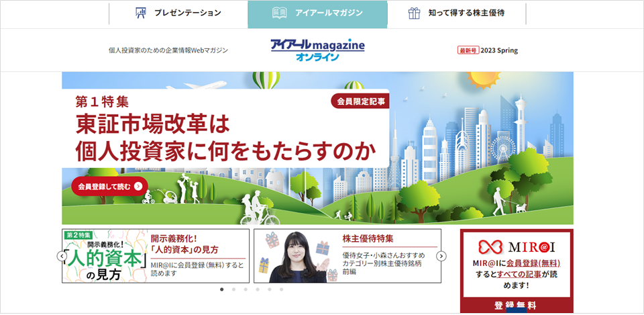The height and width of the screenshot is (315, 644).
Task: Click 個人投資家のための企業情報Webマガジン text
Action: 168,50
